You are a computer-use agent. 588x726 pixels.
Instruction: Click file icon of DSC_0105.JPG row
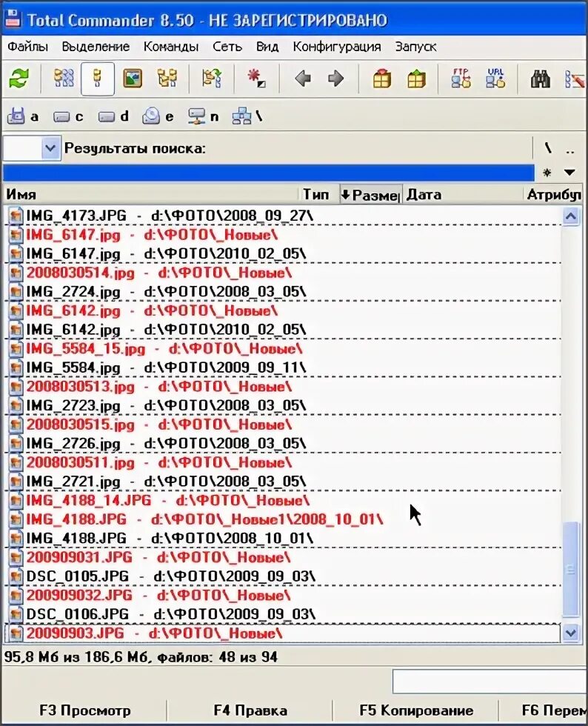[16, 576]
